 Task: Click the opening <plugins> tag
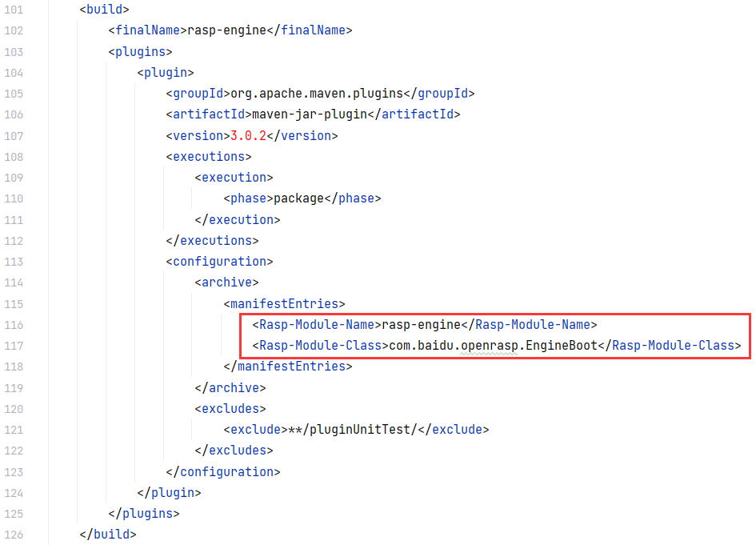pyautogui.click(x=140, y=51)
